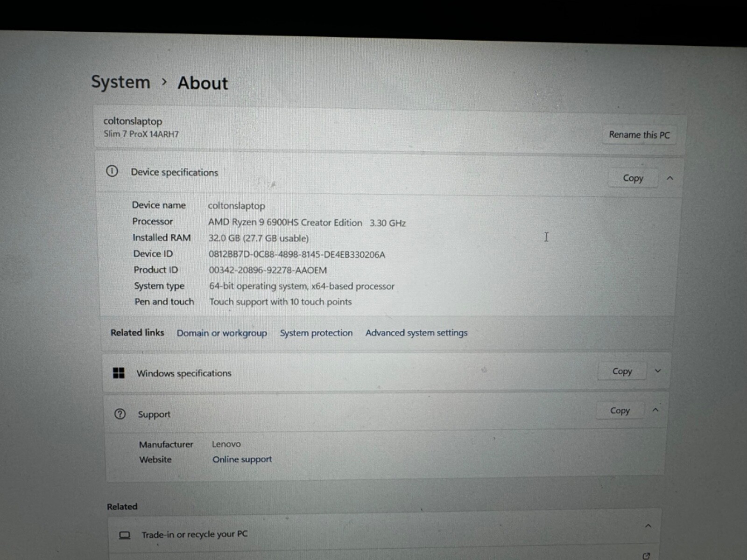Select the 32.0 GB installed RAM value
747x560 pixels.
[x=259, y=238]
